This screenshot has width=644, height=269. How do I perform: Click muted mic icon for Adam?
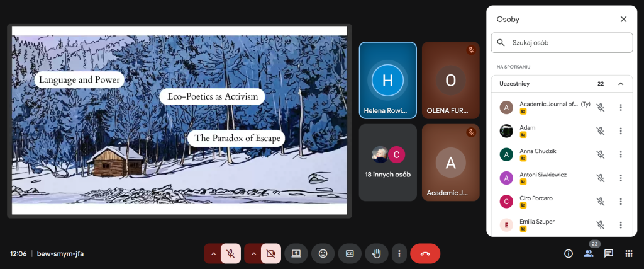coord(601,131)
